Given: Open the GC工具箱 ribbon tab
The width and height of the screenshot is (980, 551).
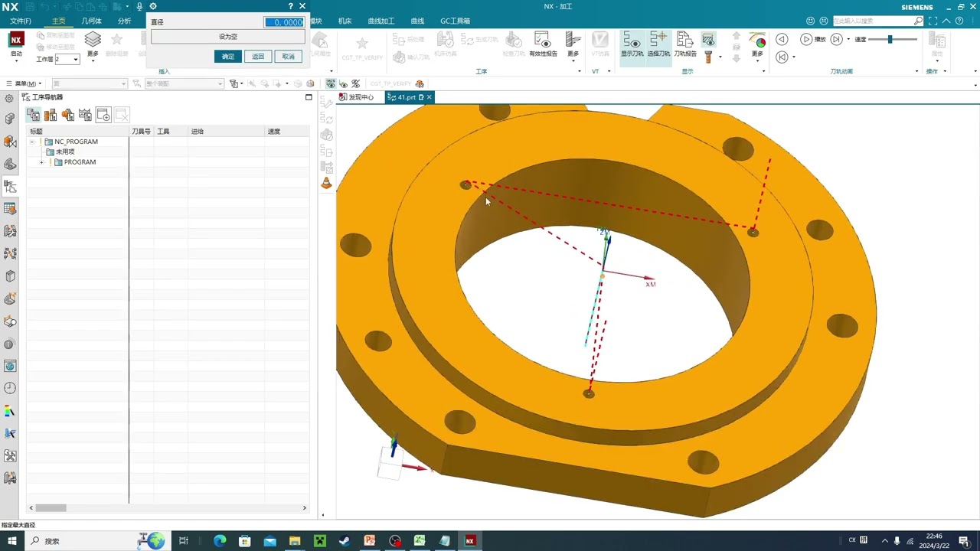Looking at the screenshot, I should point(456,21).
